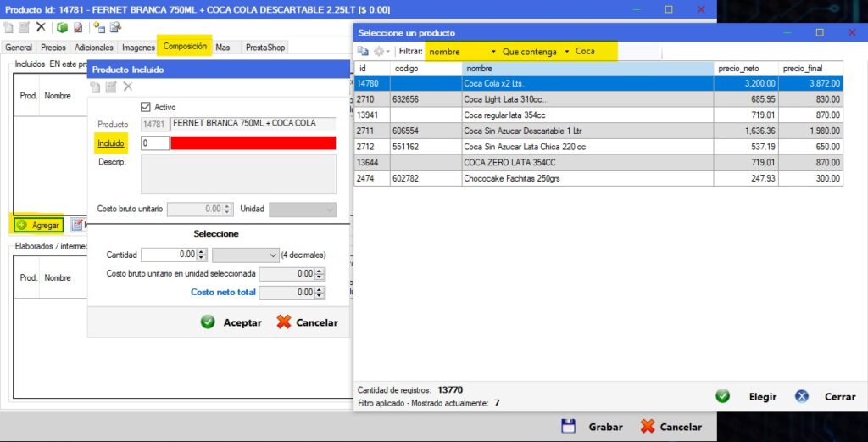Click the new icon in Producto Incluido toolbar

coord(95,87)
